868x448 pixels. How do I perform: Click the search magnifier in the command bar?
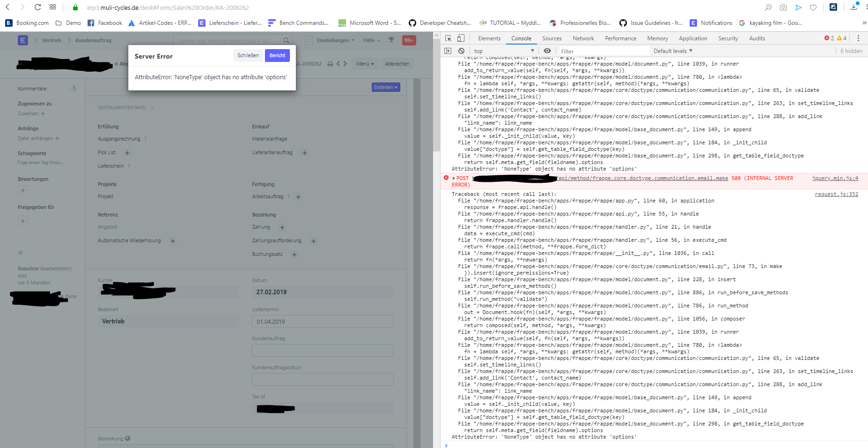click(x=287, y=40)
